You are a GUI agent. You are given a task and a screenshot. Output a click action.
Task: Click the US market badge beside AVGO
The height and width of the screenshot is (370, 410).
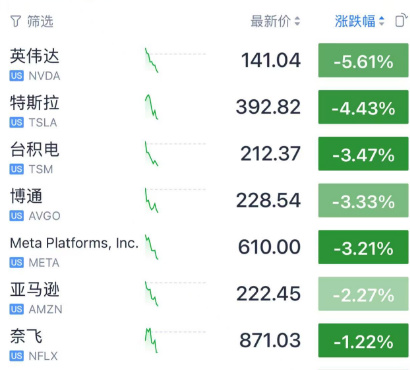click(16, 216)
